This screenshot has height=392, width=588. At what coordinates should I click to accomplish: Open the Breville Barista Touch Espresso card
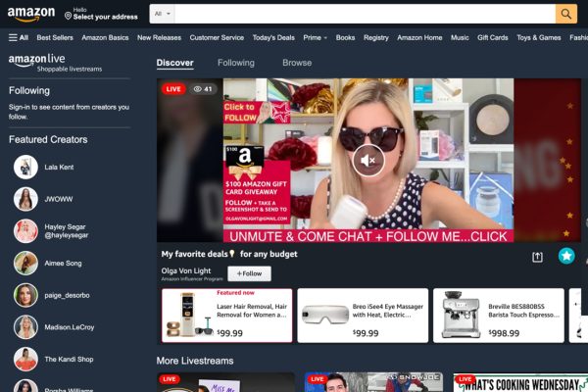[x=499, y=316]
